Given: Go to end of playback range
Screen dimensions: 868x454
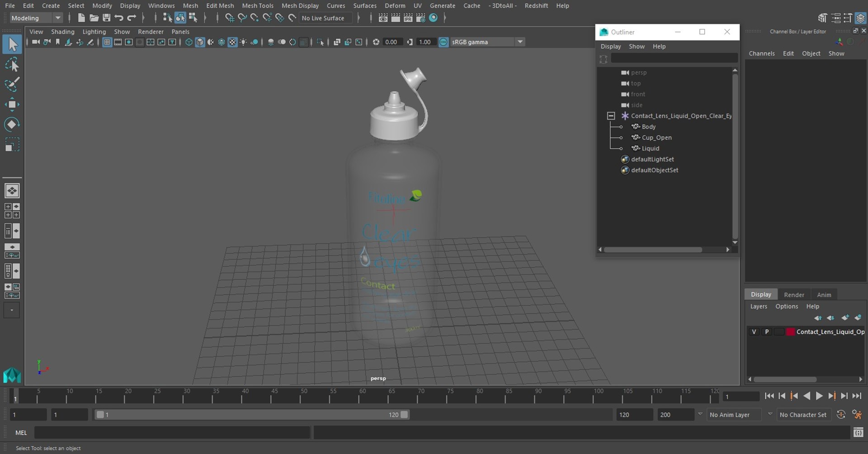Looking at the screenshot, I should click(x=857, y=396).
